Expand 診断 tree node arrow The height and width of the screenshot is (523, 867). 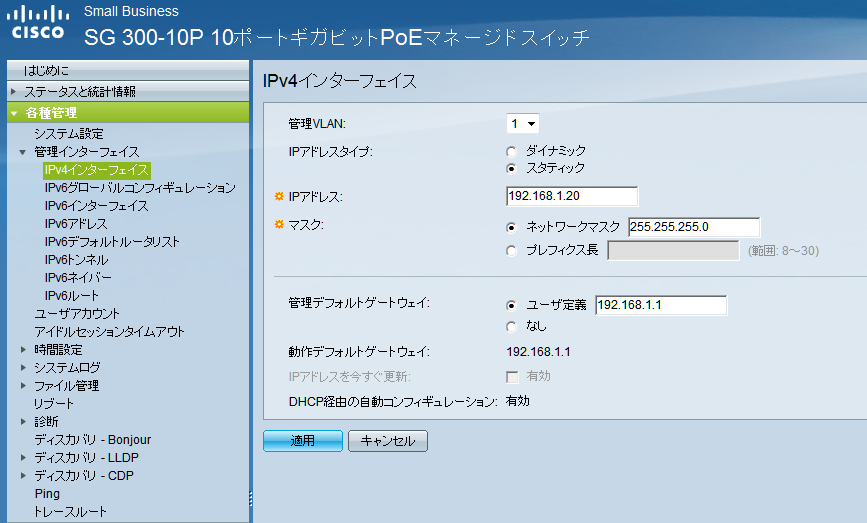click(x=23, y=421)
